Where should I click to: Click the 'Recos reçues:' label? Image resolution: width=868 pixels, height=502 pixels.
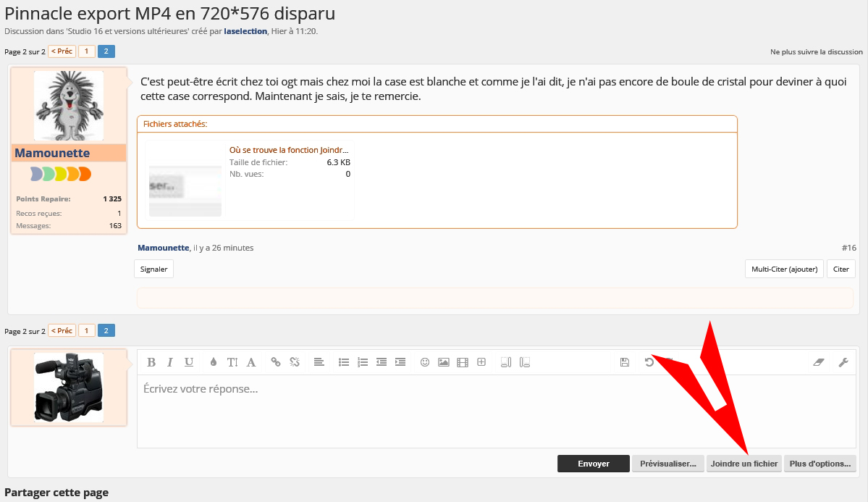point(39,213)
